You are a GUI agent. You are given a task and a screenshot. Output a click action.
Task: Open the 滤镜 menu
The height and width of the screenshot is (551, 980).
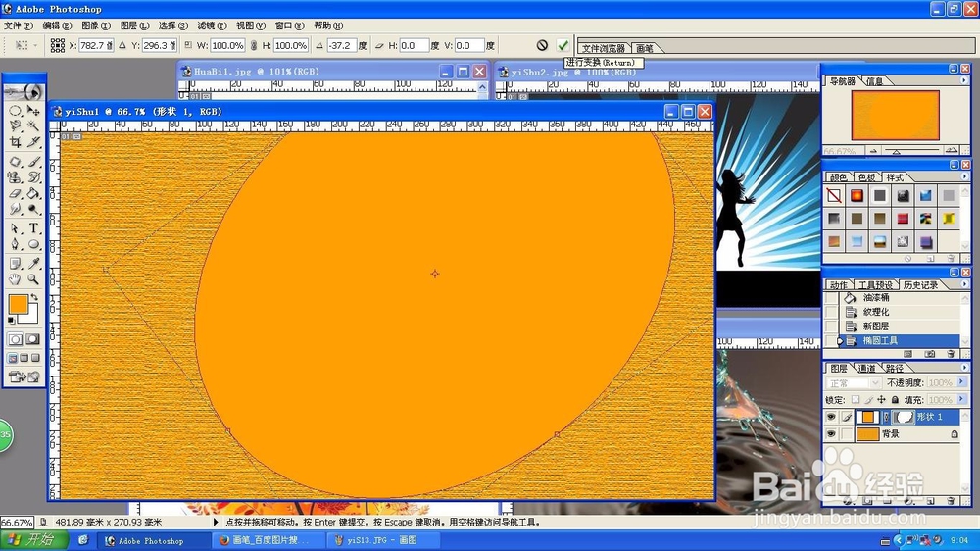(212, 25)
